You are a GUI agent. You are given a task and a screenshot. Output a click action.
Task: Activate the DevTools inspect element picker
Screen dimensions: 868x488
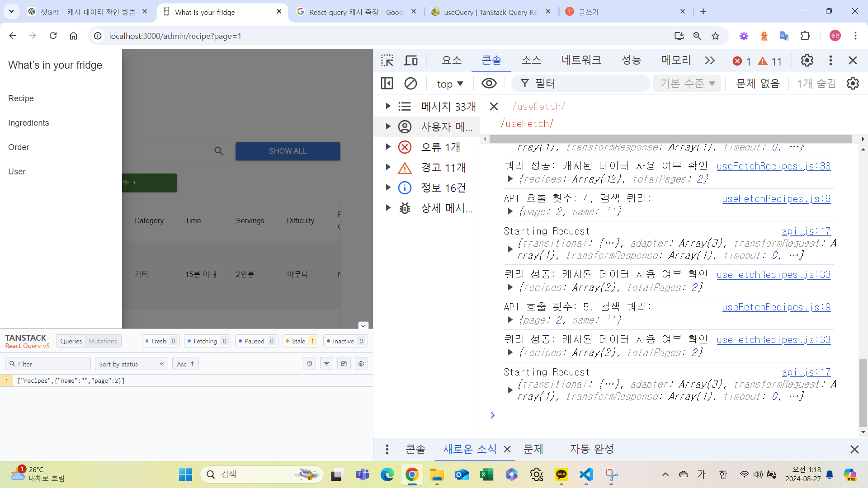point(387,61)
